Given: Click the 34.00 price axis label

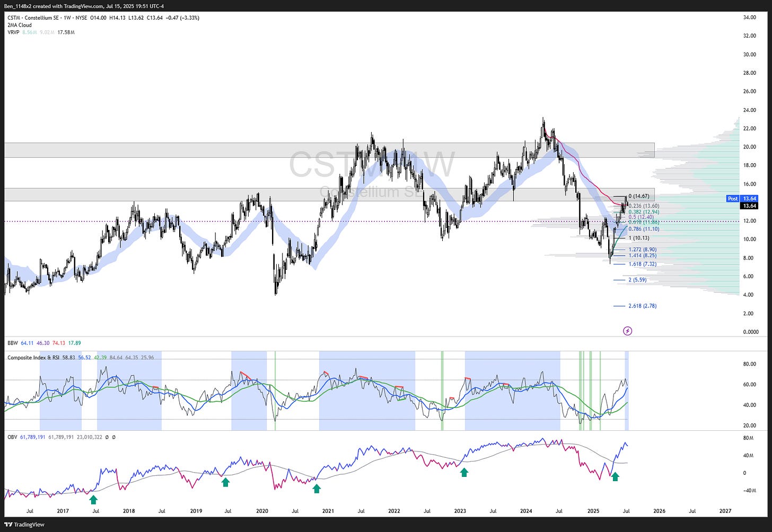Looking at the screenshot, I should tap(750, 17).
